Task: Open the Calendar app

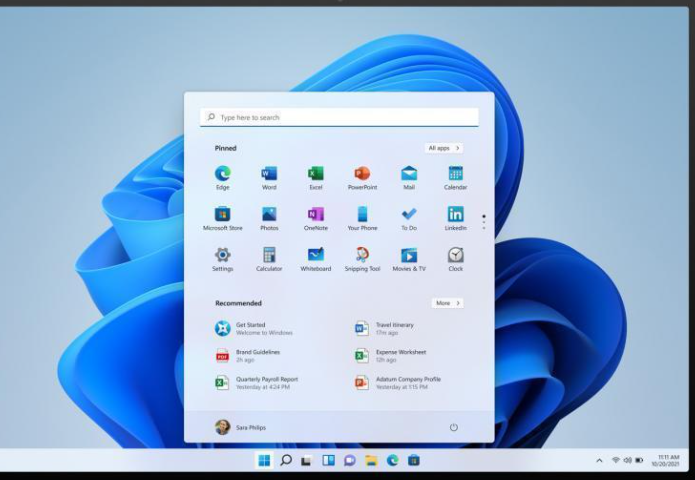Action: coord(455,178)
